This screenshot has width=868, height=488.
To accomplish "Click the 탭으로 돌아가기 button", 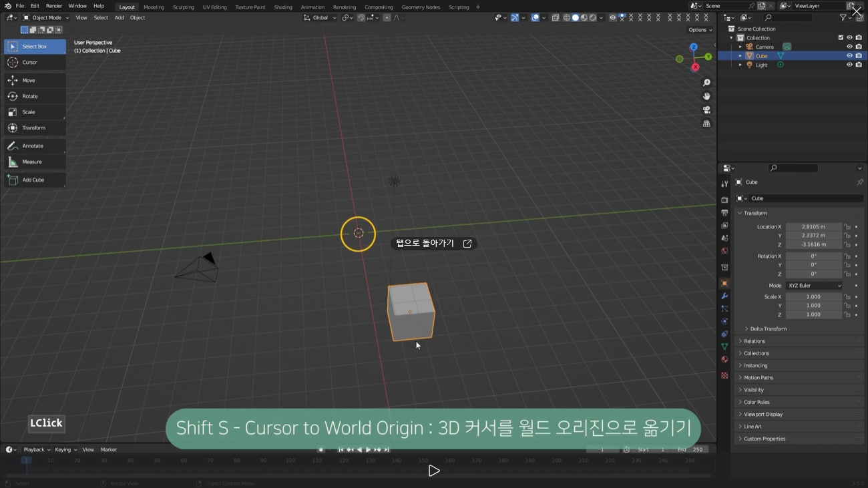I will pos(434,244).
